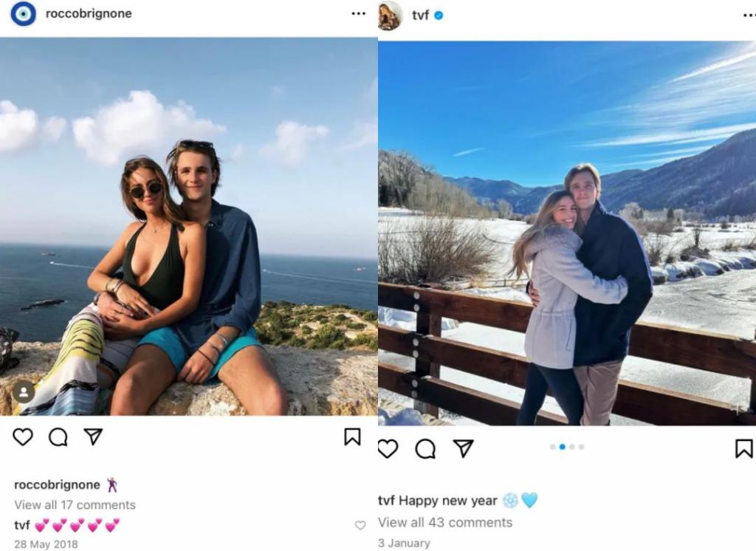View all 43 comments
This screenshot has height=551, width=756.
click(x=445, y=522)
